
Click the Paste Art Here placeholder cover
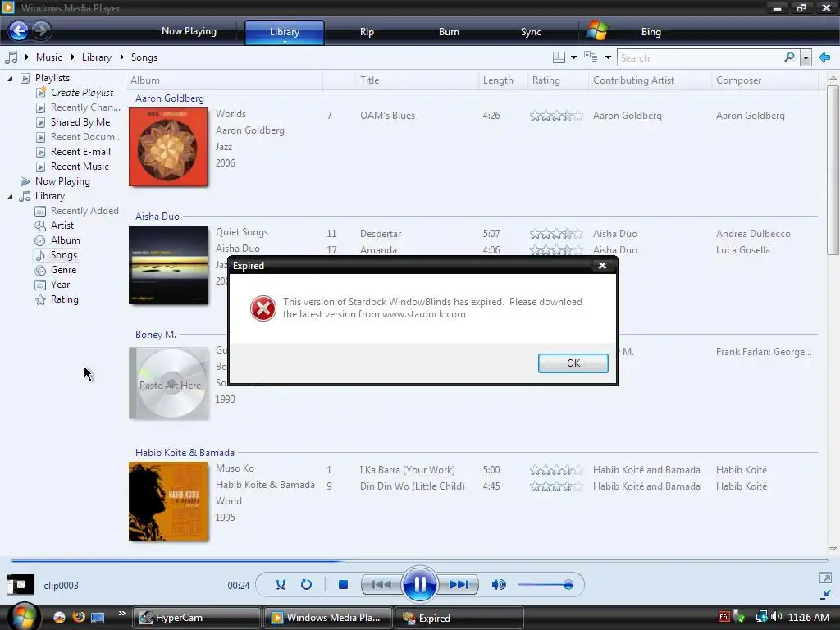click(169, 383)
